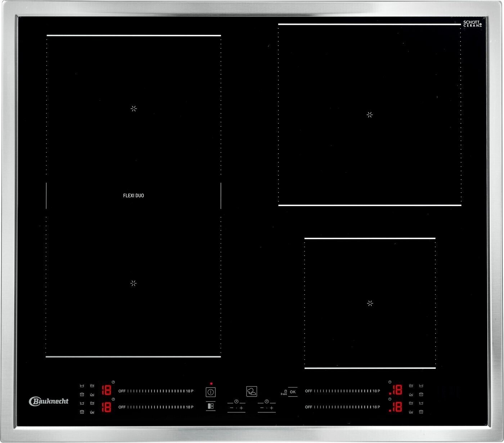The height and width of the screenshot is (443, 504).
Task: Tap OFF on the lower-right power slider
Action: point(309,407)
